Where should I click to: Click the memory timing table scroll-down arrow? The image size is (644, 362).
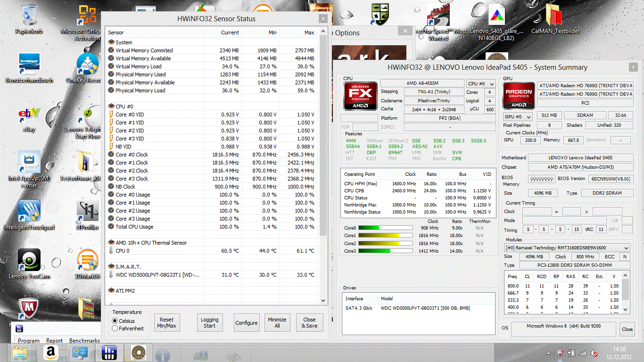(x=626, y=309)
